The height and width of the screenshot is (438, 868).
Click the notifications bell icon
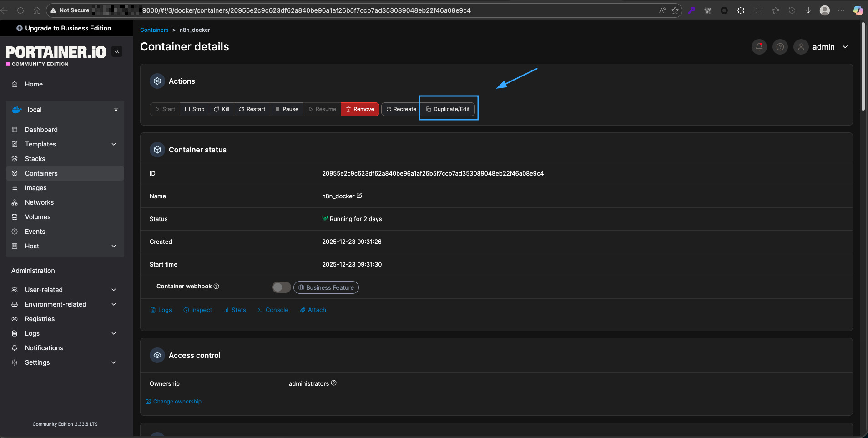(x=759, y=47)
